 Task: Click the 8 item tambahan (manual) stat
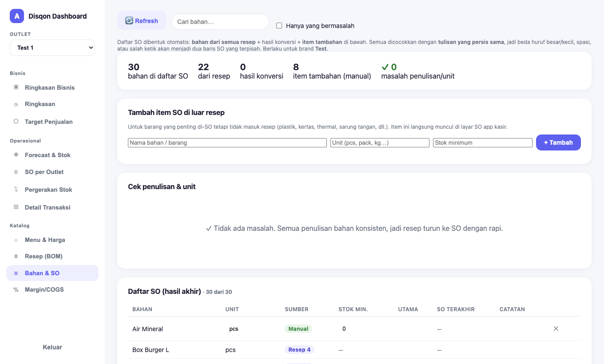tap(332, 71)
